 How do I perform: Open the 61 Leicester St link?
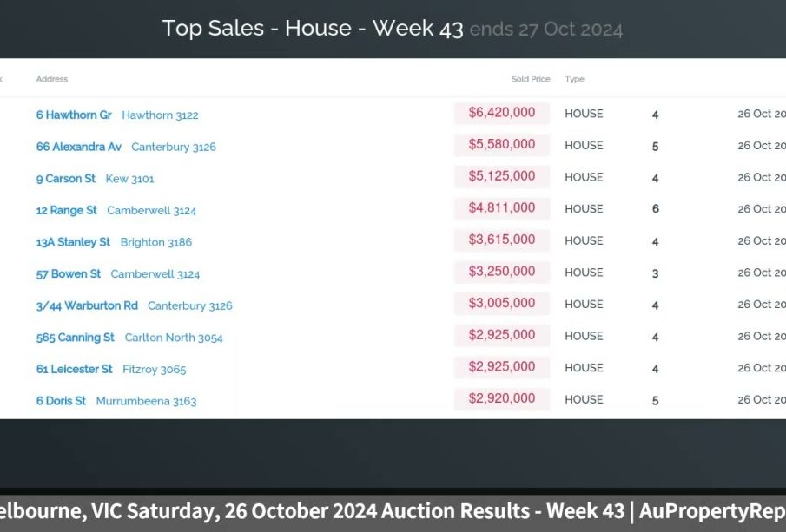[75, 369]
